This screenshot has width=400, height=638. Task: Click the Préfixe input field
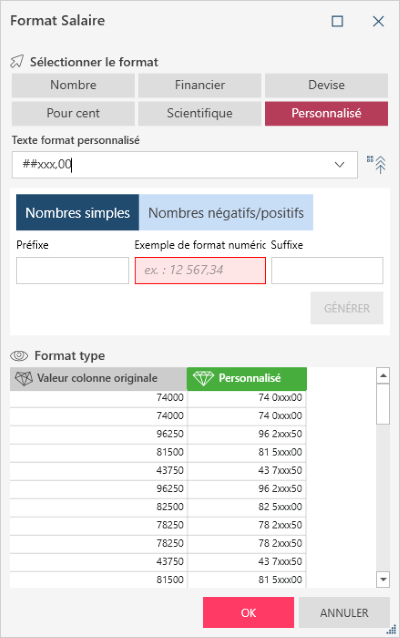[x=72, y=271]
